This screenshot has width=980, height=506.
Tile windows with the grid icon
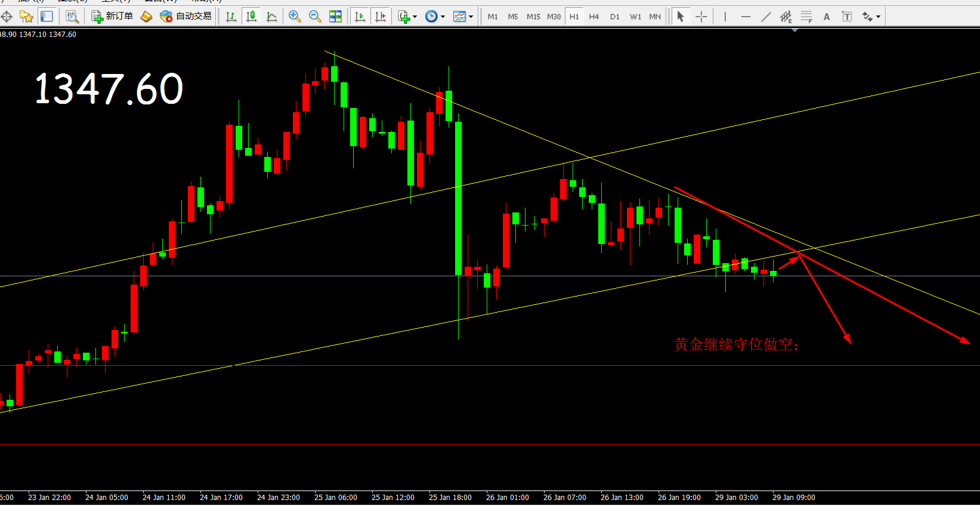[336, 17]
